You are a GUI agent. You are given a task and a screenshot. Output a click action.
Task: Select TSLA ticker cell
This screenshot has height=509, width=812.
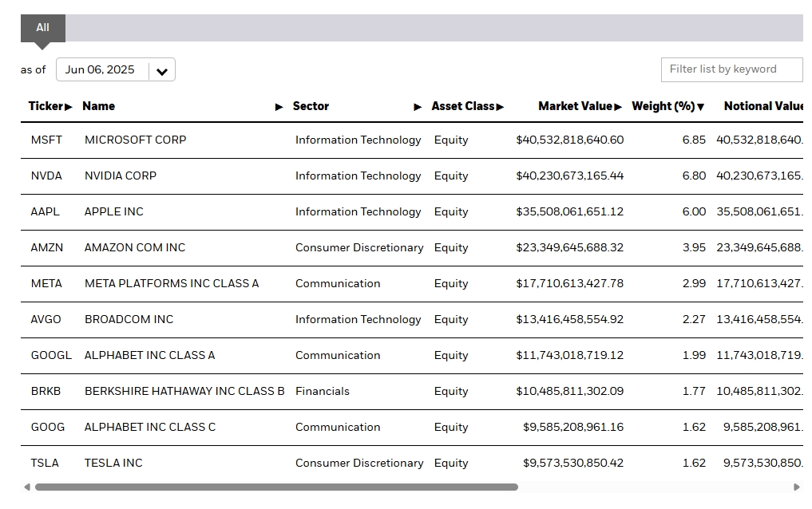pos(45,463)
